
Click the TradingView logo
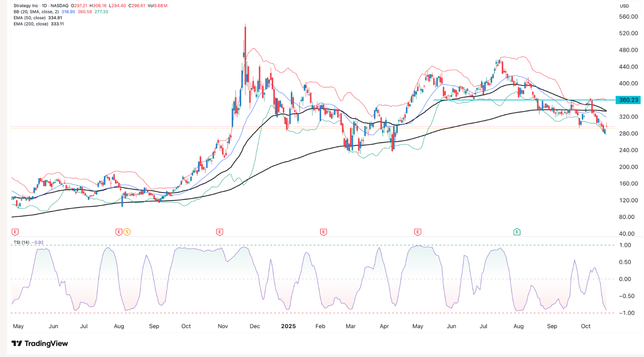tap(39, 343)
